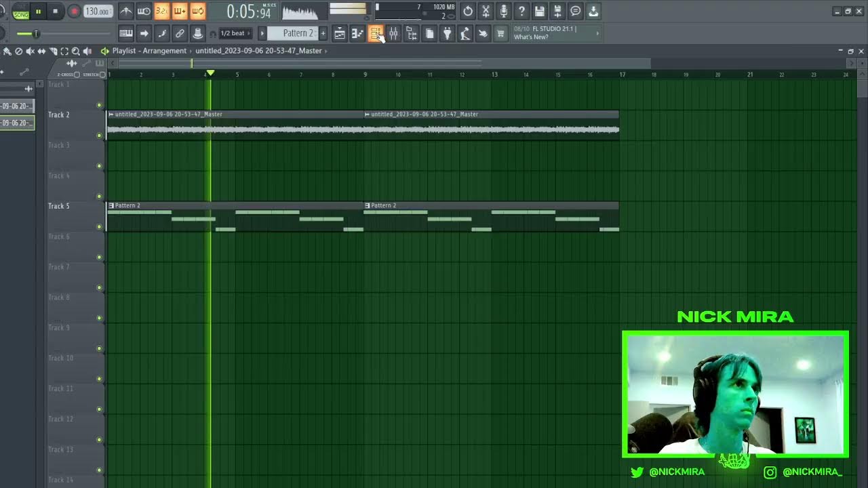Image resolution: width=868 pixels, height=488 pixels.
Task: Click the save new version icon
Action: [557, 12]
